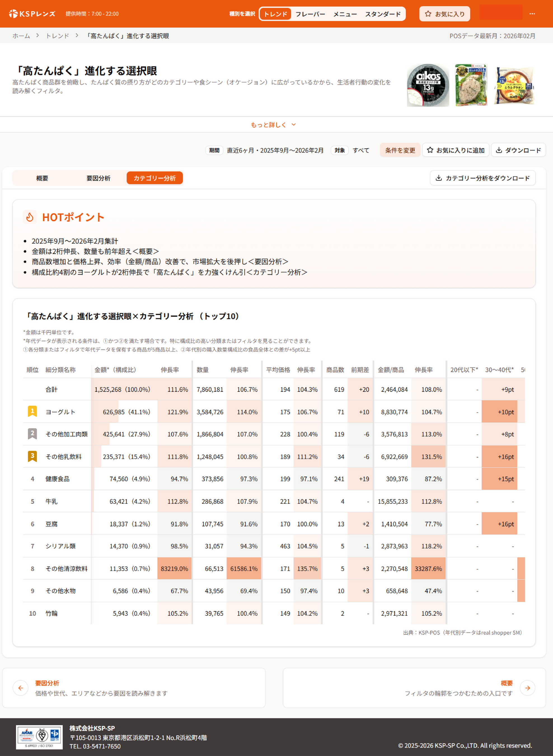
Task: Expand もっと詳しく details section
Action: click(x=268, y=125)
